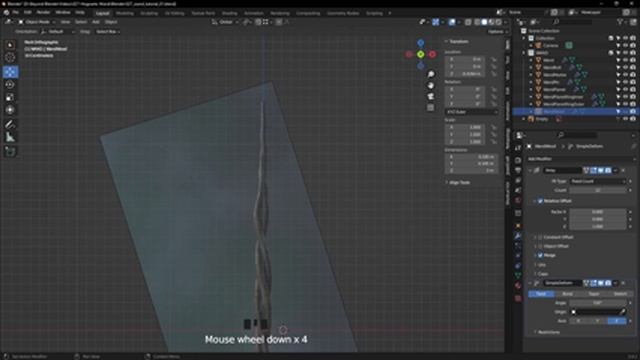Toggle Array modifier realtime display button
640x360 pixels.
(601, 170)
